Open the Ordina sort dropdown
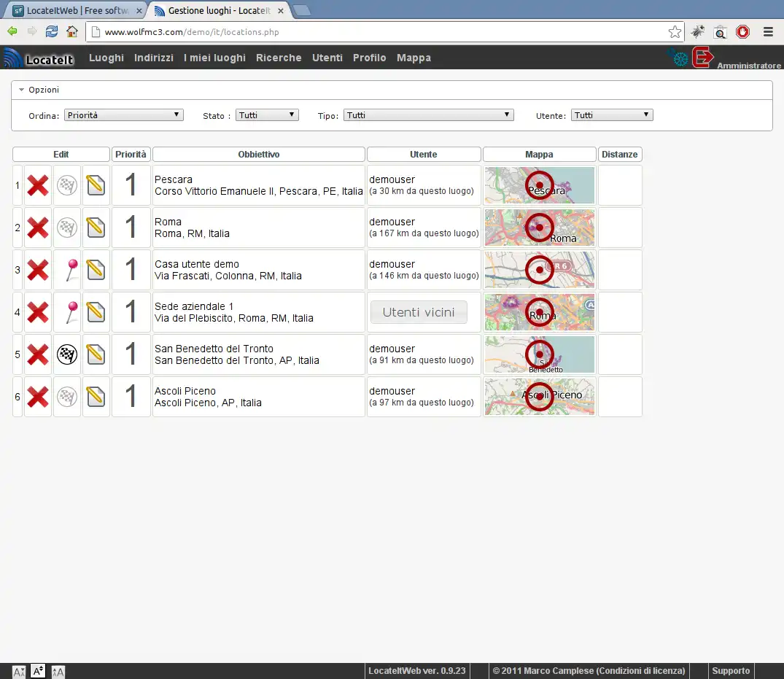784x679 pixels. 124,115
